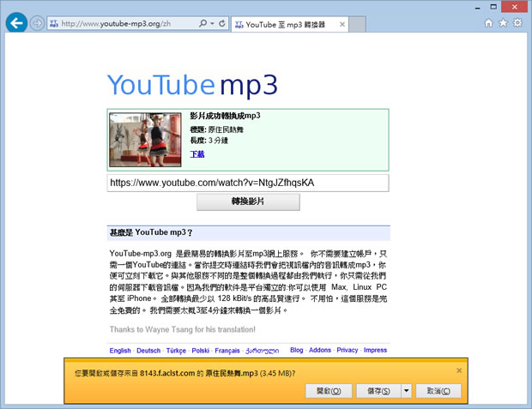The width and height of the screenshot is (532, 409).
Task: Click the 下載 download link
Action: click(197, 153)
